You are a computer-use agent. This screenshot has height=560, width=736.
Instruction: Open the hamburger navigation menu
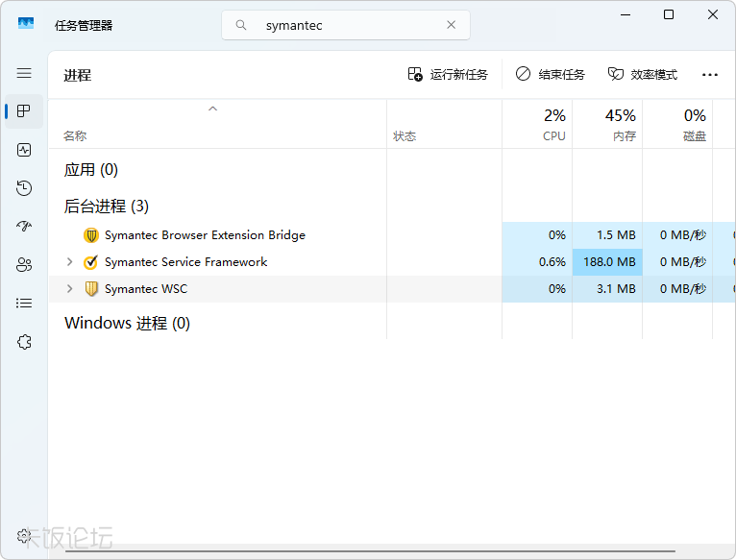pyautogui.click(x=24, y=73)
